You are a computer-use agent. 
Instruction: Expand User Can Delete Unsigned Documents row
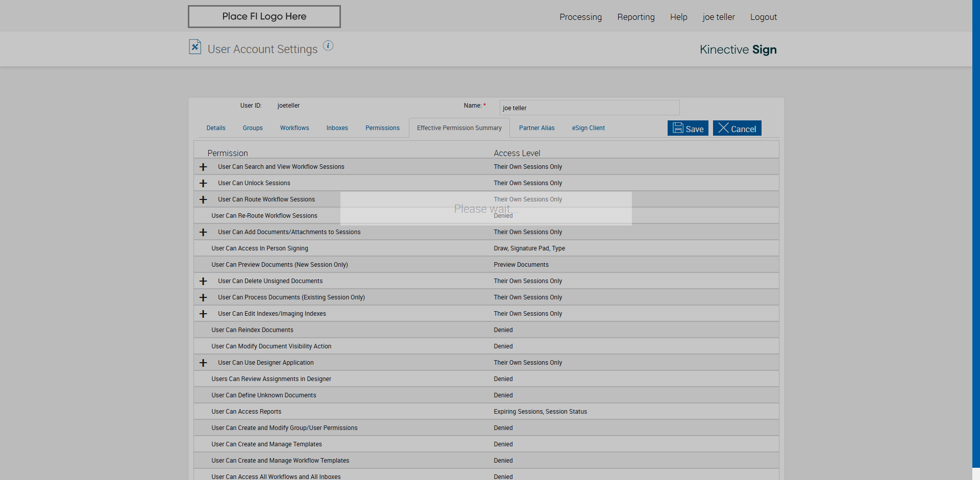203,282
